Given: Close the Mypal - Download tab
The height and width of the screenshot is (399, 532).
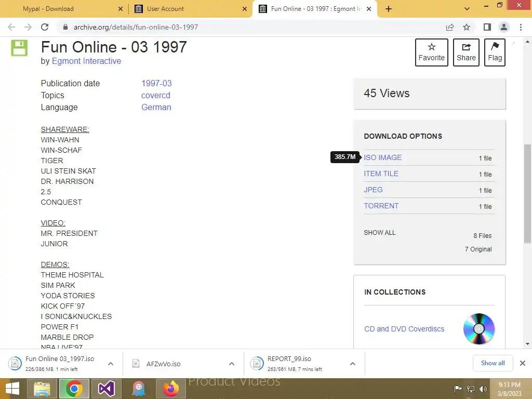Looking at the screenshot, I should click(121, 9).
